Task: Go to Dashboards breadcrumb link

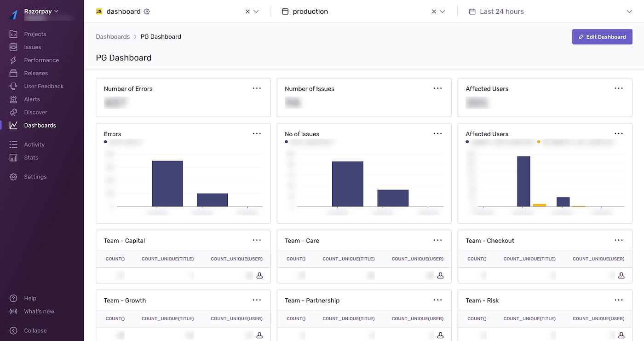Action: click(113, 36)
